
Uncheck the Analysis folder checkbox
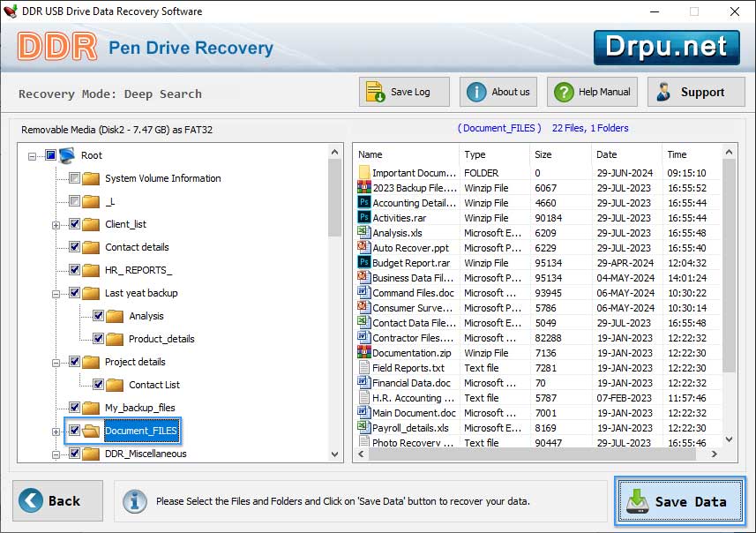[x=98, y=315]
